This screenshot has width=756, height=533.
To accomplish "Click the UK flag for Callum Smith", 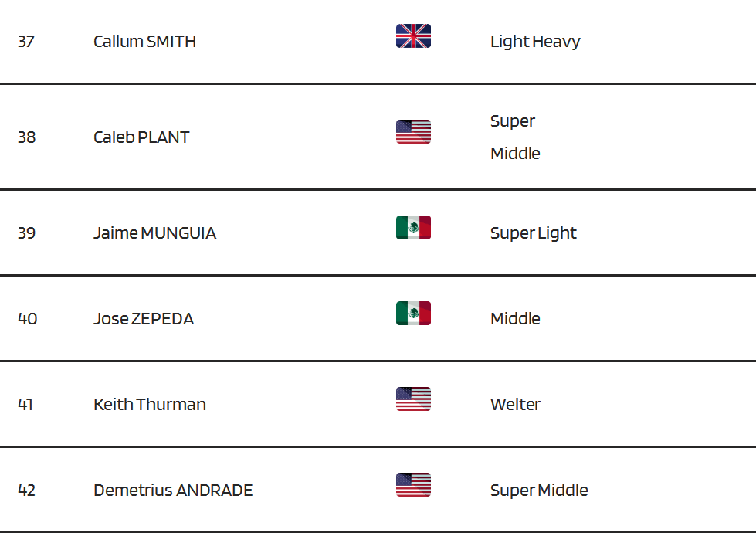I will pos(413,36).
